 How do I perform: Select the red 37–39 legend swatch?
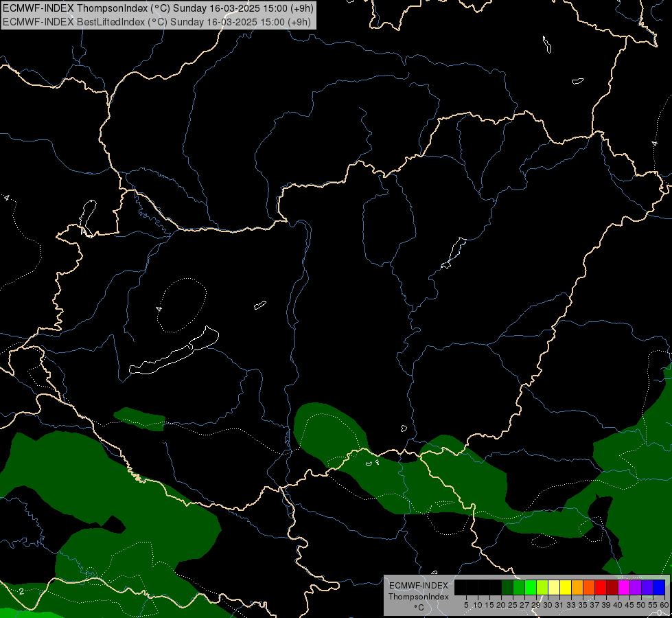tap(601, 587)
